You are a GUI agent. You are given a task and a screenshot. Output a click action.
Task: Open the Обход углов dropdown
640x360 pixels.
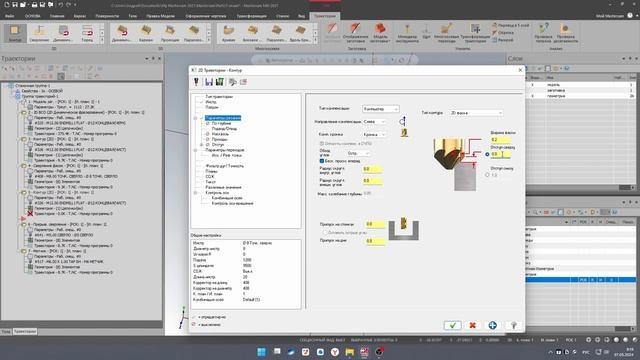[x=358, y=153]
